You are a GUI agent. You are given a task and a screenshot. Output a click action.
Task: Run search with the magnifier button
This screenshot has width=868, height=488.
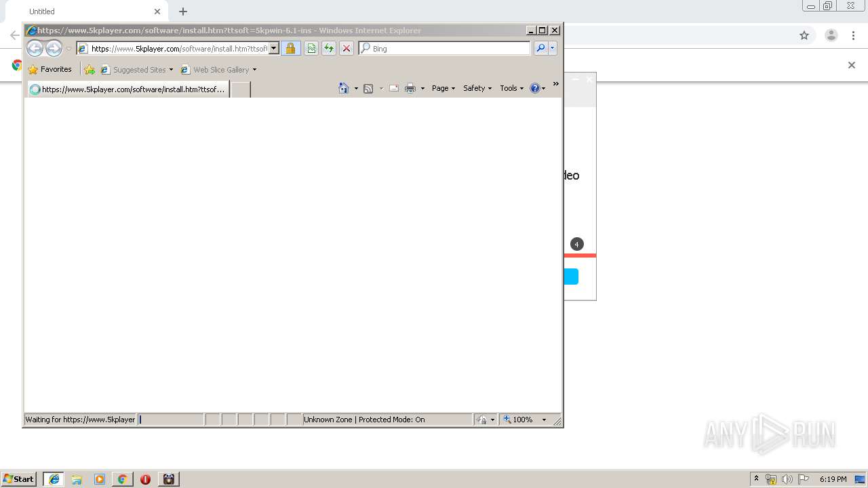click(x=540, y=48)
